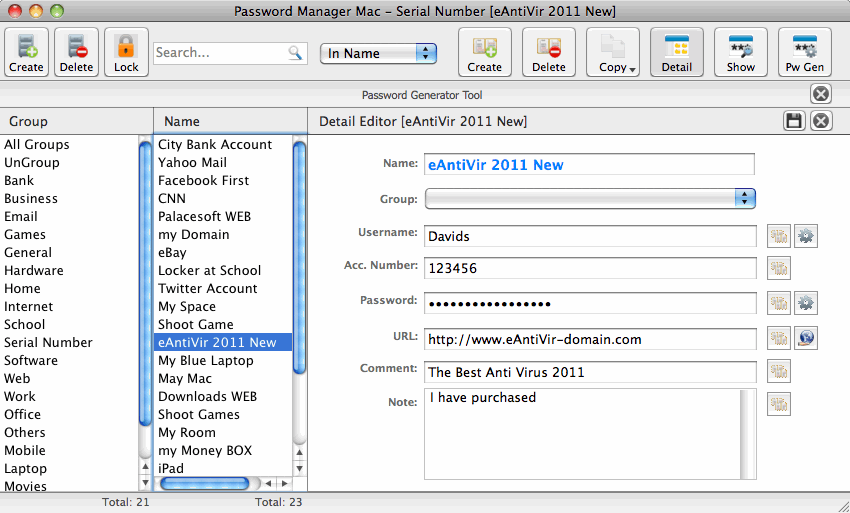The image size is (850, 513).
Task: Open the Group dropdown in Detail Editor
Action: 590,198
